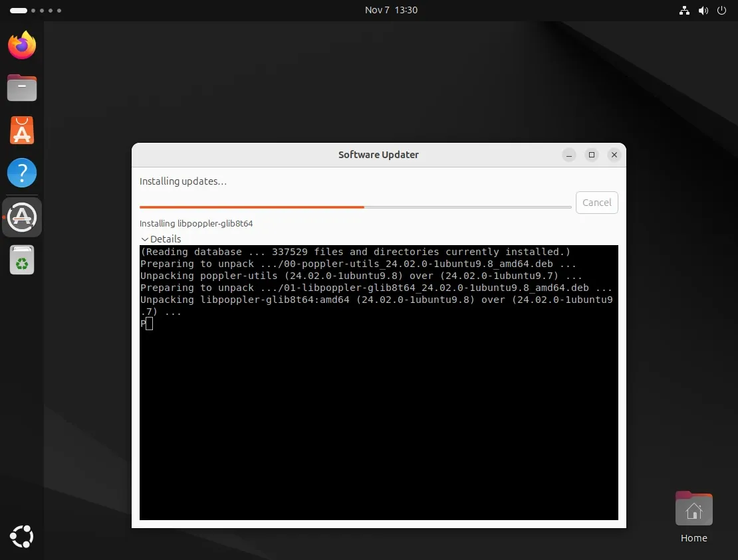Minimize the Software Updater window
The width and height of the screenshot is (738, 560).
[x=569, y=155]
